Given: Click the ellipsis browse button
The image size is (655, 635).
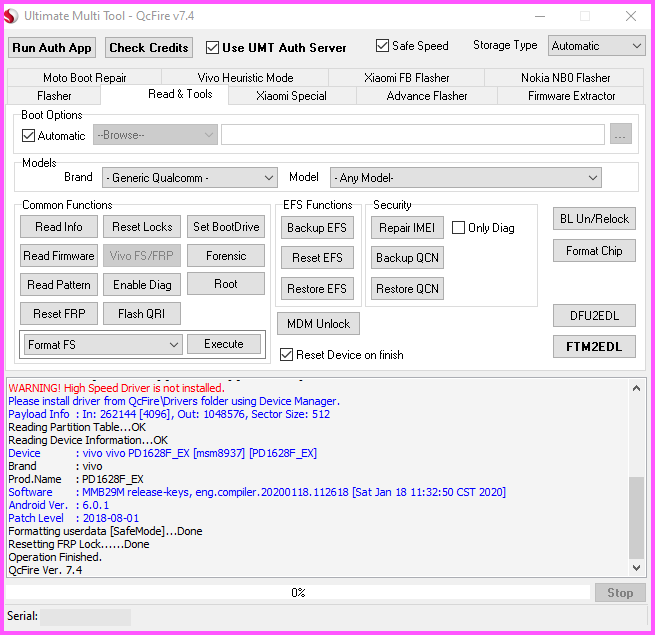Looking at the screenshot, I should pyautogui.click(x=620, y=134).
